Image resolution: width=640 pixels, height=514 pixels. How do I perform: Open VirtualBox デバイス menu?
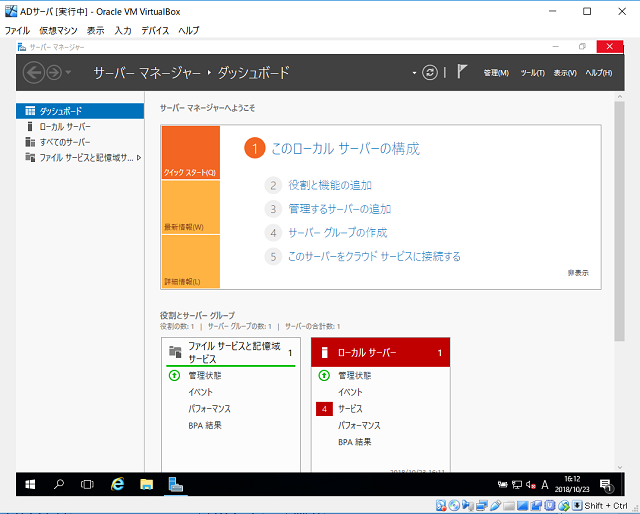click(x=155, y=31)
